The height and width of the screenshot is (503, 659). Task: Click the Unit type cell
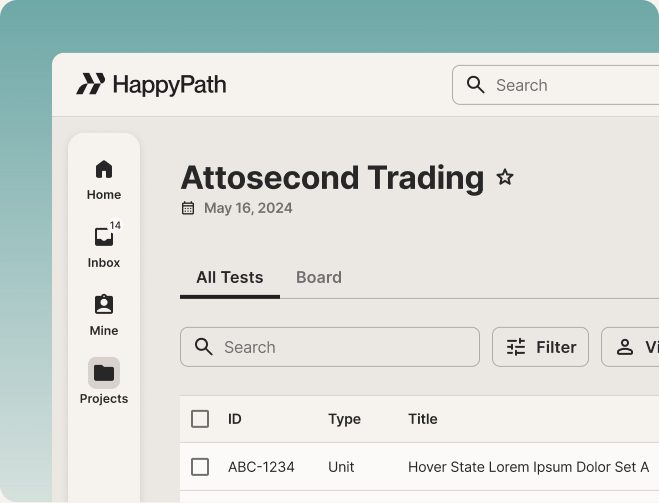[x=341, y=467]
